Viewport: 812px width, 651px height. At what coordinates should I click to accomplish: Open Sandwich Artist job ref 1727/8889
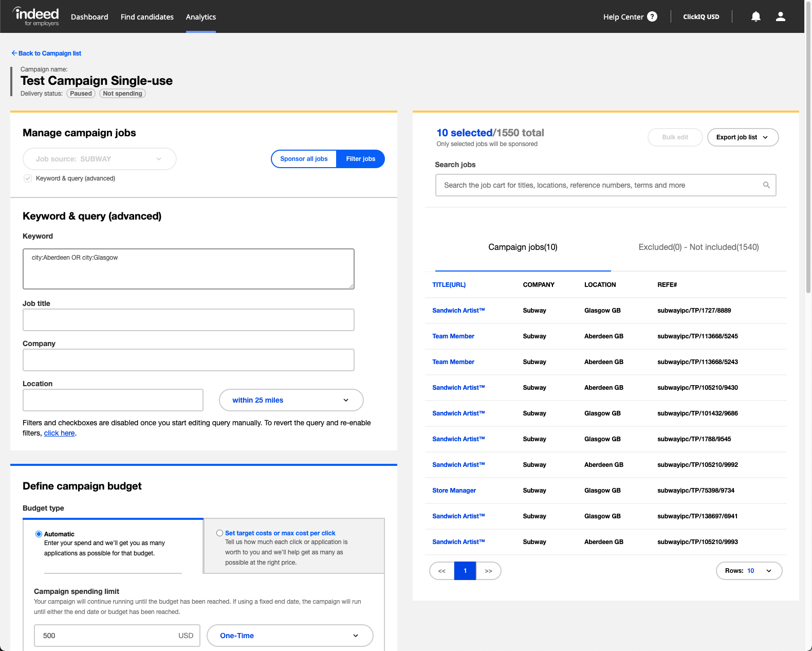click(x=458, y=311)
